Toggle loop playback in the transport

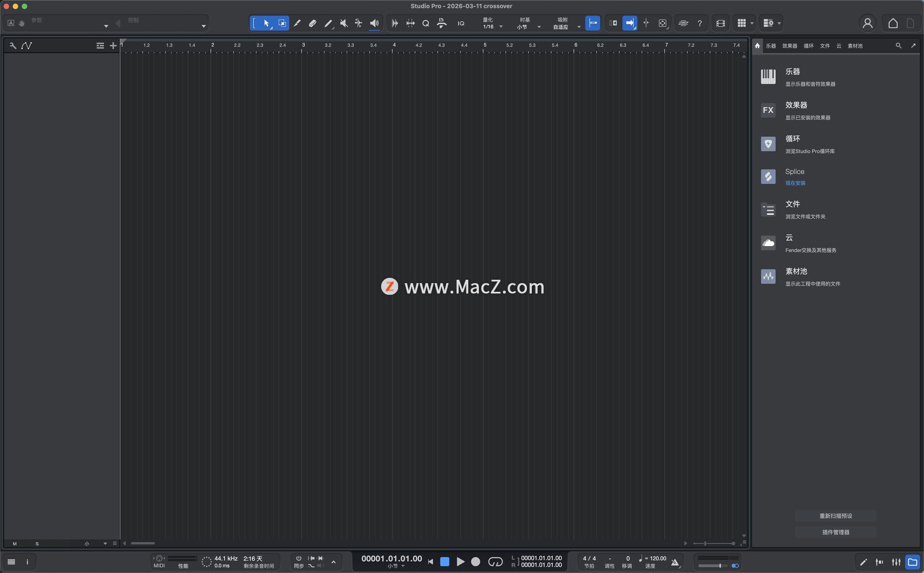[495, 562]
